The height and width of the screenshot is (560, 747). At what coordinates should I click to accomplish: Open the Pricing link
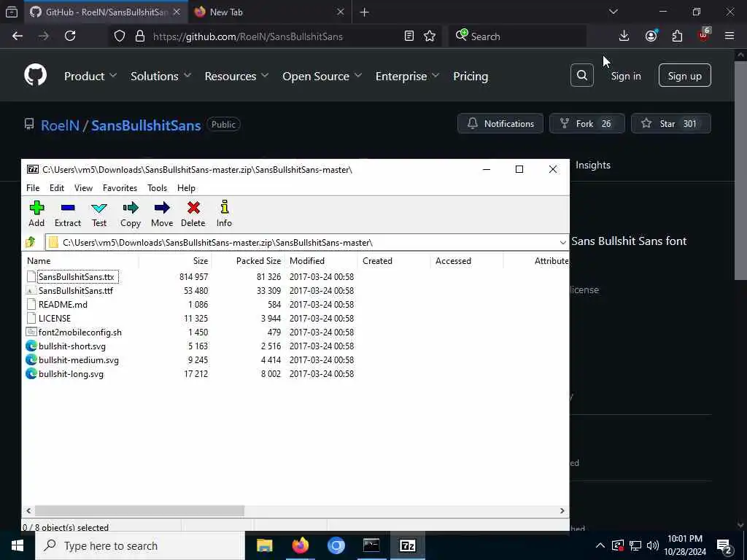point(471,76)
